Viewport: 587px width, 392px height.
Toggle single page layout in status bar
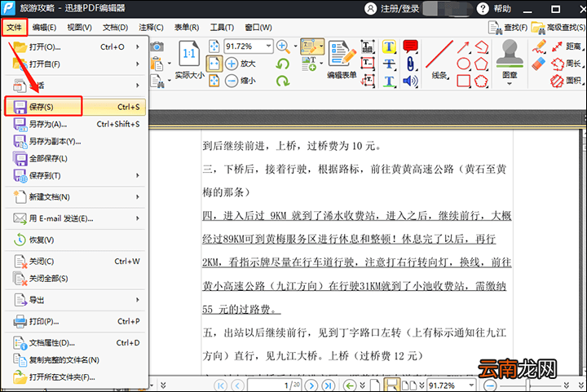[376, 385]
